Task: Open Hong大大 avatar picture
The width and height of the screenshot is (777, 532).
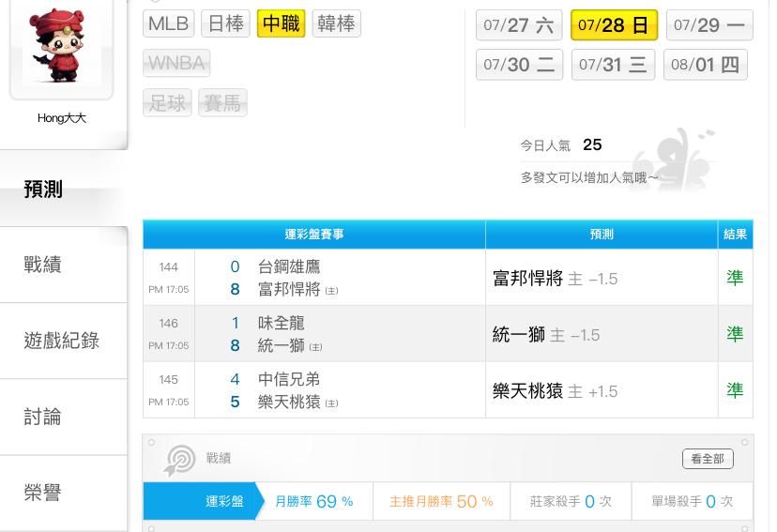Action: (61, 47)
